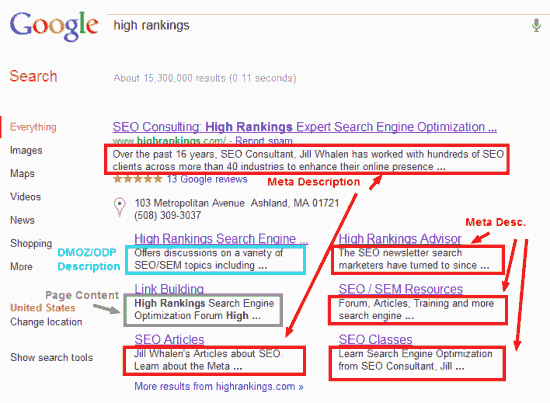The height and width of the screenshot is (403, 550).
Task: Click the map pin location icon
Action: [120, 207]
